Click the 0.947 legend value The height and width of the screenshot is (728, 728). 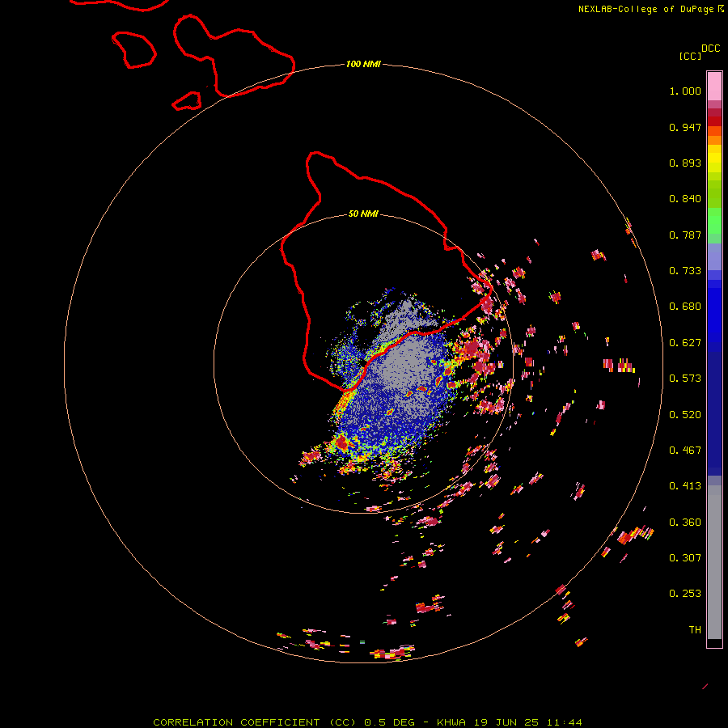click(x=685, y=127)
